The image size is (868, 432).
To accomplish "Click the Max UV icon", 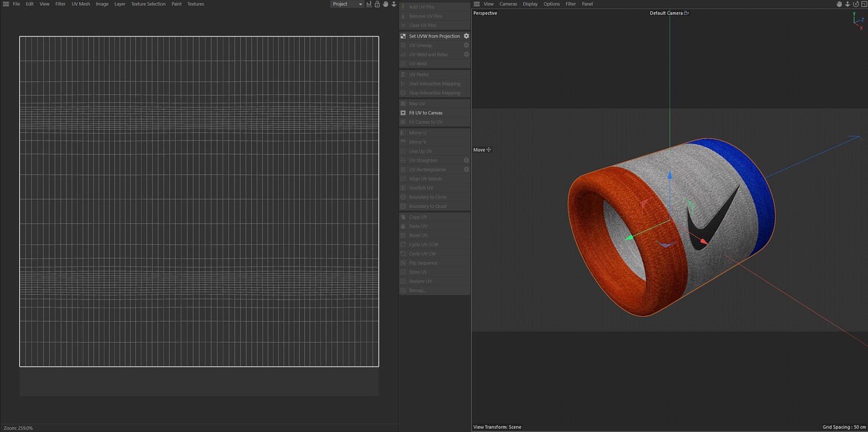I will tap(403, 104).
